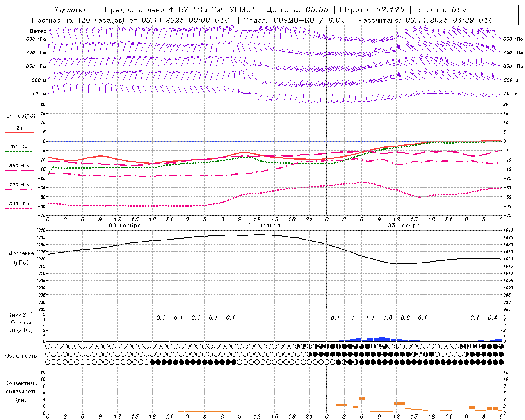Click the 'Давление' pressure panel label

tap(21, 253)
